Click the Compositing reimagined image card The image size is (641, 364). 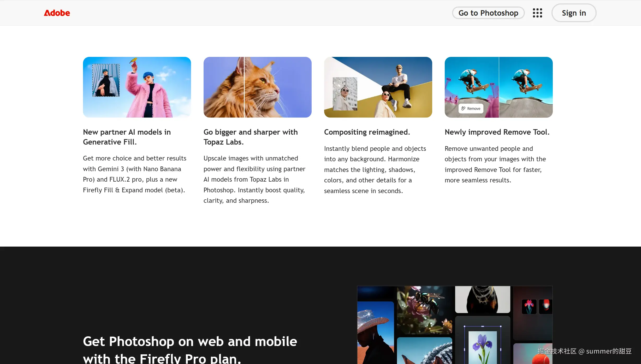[378, 87]
